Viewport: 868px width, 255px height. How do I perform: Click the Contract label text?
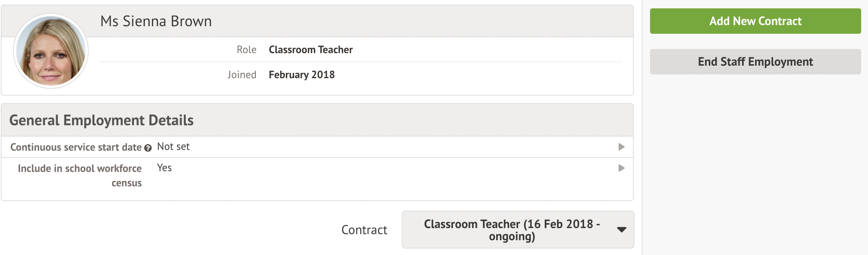coord(364,230)
